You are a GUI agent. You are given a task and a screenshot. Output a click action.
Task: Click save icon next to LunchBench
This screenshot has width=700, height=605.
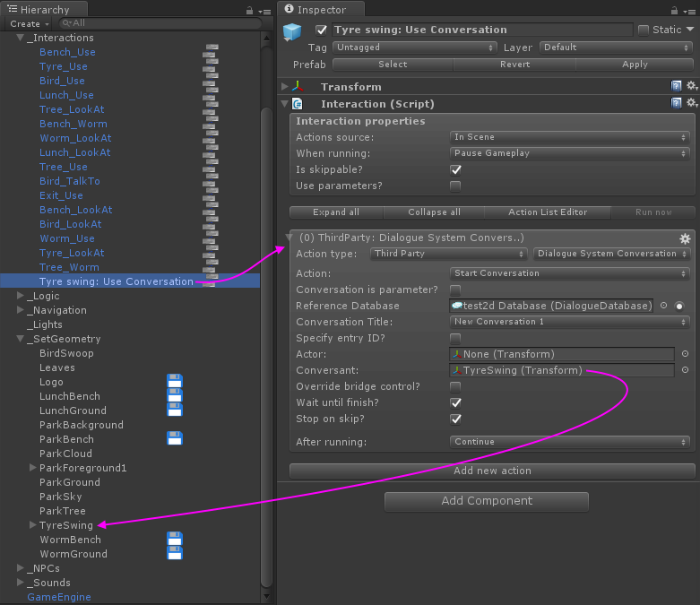175,395
